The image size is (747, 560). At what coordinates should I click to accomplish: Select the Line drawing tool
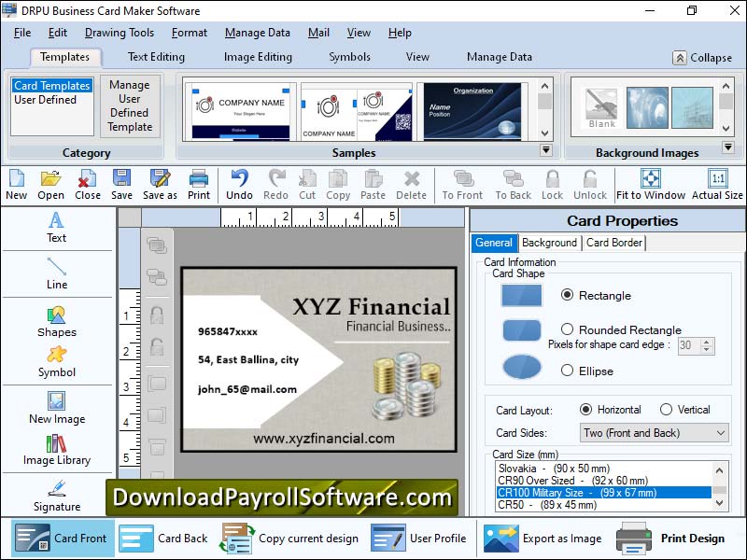[57, 273]
